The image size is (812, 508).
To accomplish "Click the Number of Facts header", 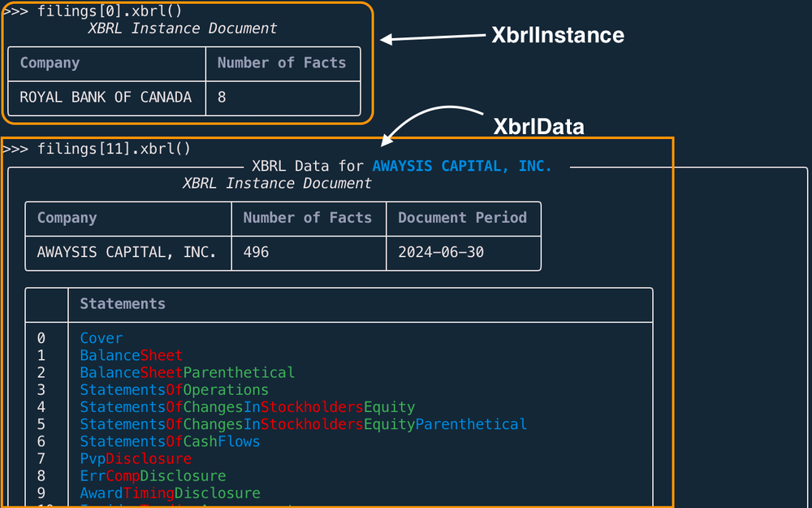I will point(307,217).
